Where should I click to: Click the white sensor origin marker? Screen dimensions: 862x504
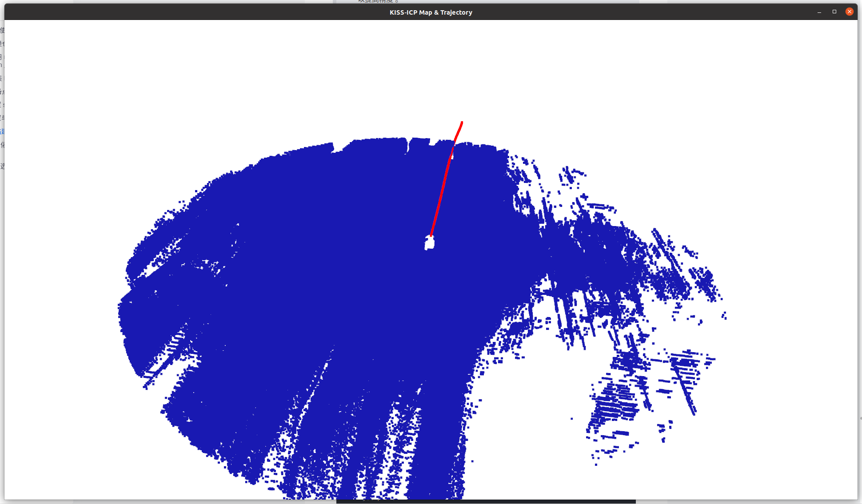point(429,243)
